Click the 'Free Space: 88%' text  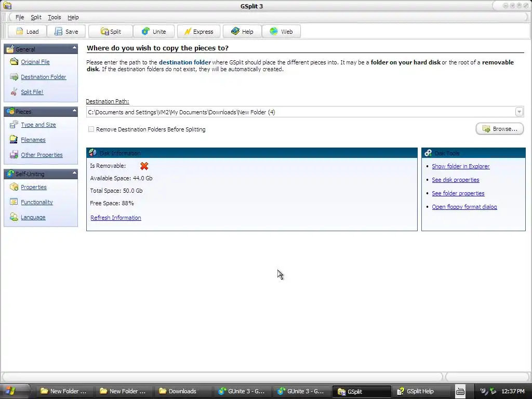coord(112,203)
